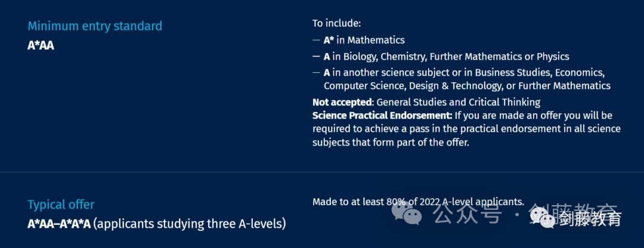
Task: Click the A* in Mathematics requirement
Action: 364,40
